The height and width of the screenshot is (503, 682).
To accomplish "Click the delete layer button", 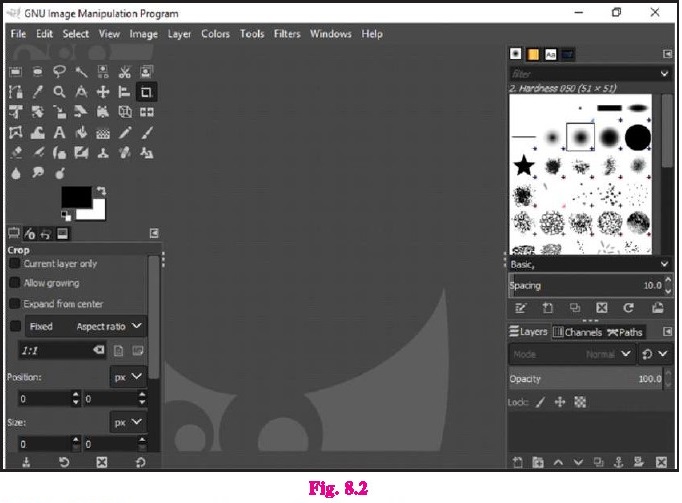I will point(661,462).
